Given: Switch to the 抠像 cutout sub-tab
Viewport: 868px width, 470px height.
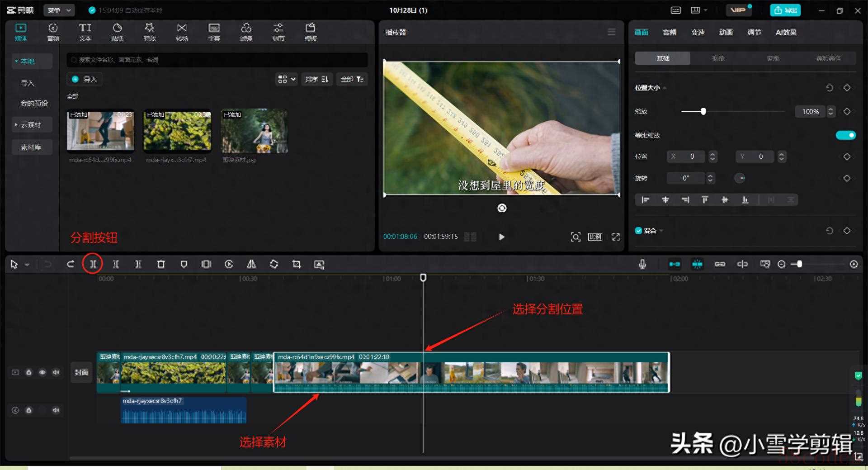Looking at the screenshot, I should [x=718, y=58].
